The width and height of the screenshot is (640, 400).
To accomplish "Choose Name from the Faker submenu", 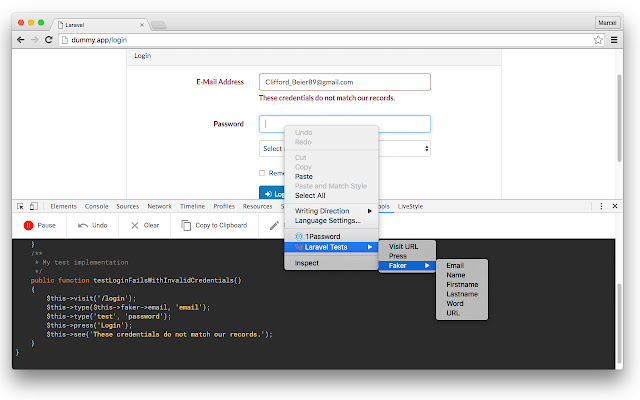I will [456, 275].
